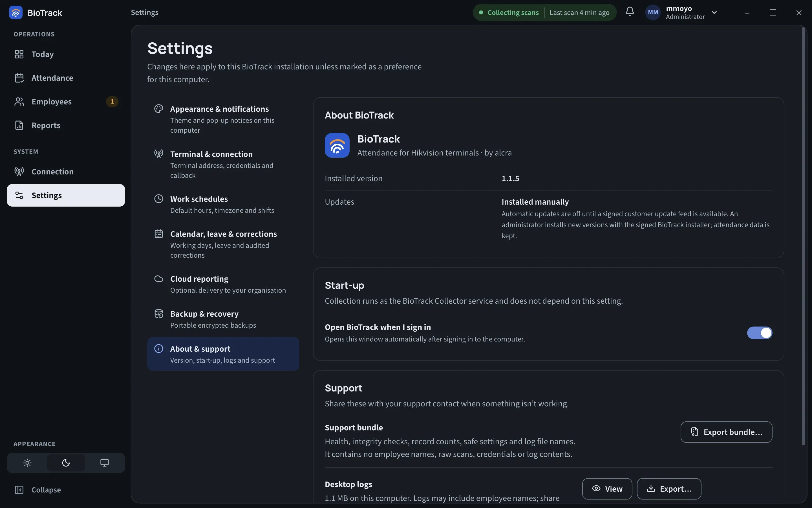This screenshot has height=508, width=812.
Task: Open the Employees people icon
Action: (19, 102)
